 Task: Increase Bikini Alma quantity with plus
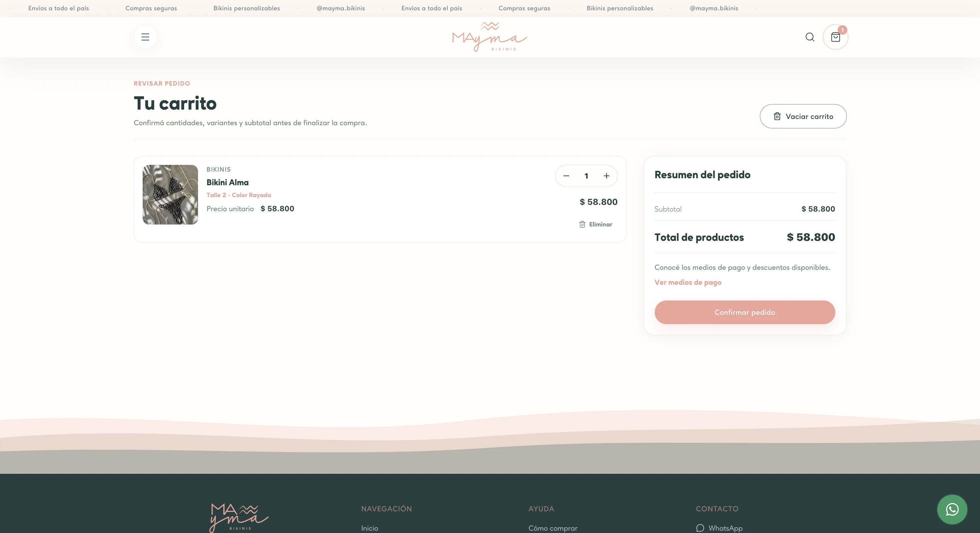[606, 176]
